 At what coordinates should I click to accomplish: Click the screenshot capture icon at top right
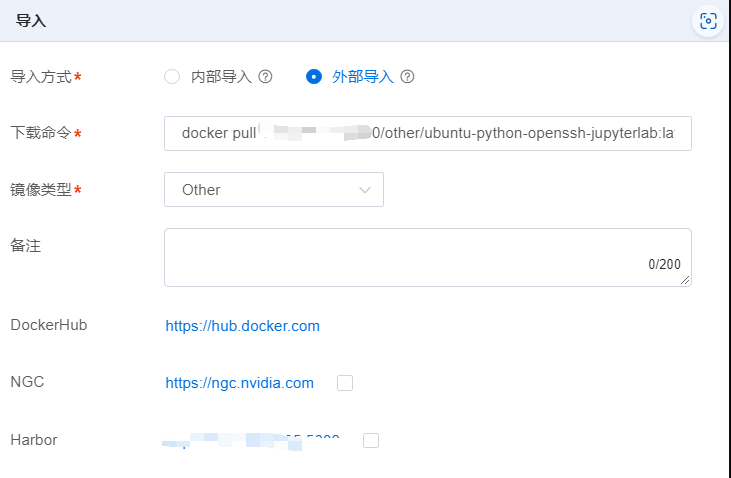pos(708,21)
